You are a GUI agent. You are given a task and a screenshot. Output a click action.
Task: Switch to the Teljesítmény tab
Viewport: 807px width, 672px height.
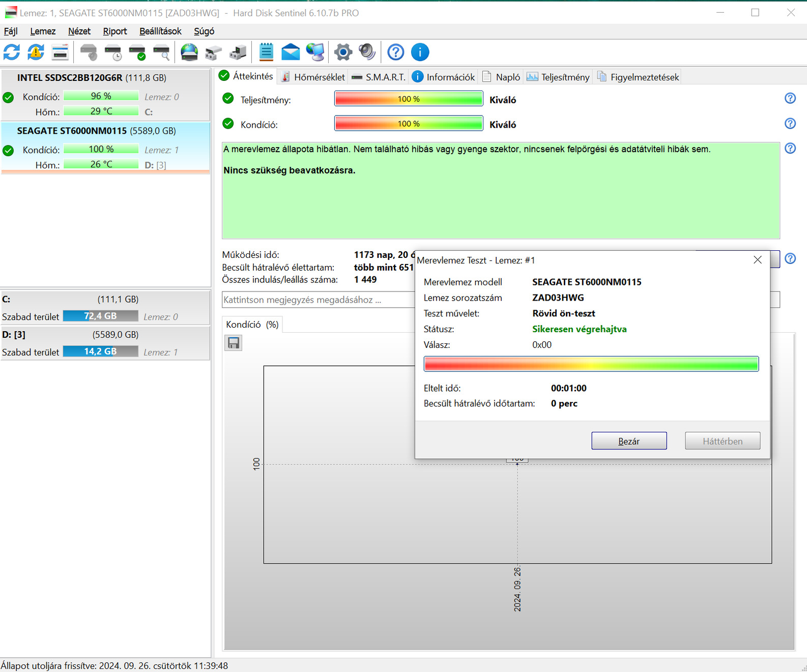(x=558, y=77)
